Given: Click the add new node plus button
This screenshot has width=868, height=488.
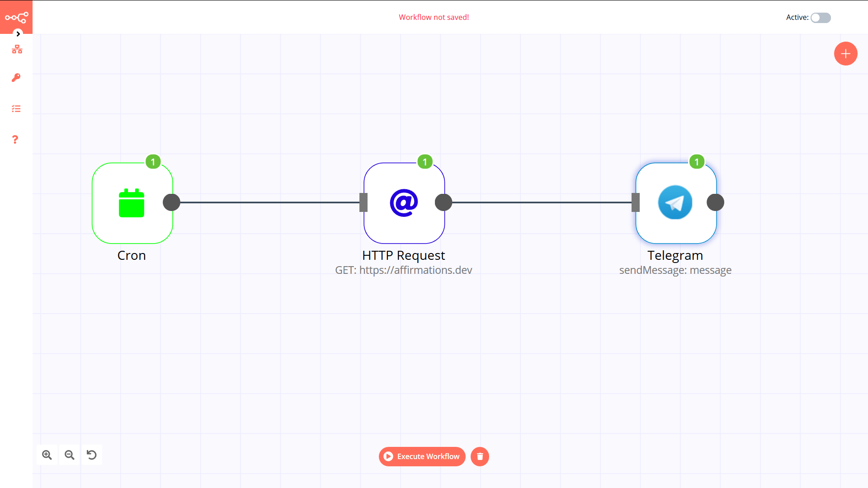Looking at the screenshot, I should tap(845, 53).
